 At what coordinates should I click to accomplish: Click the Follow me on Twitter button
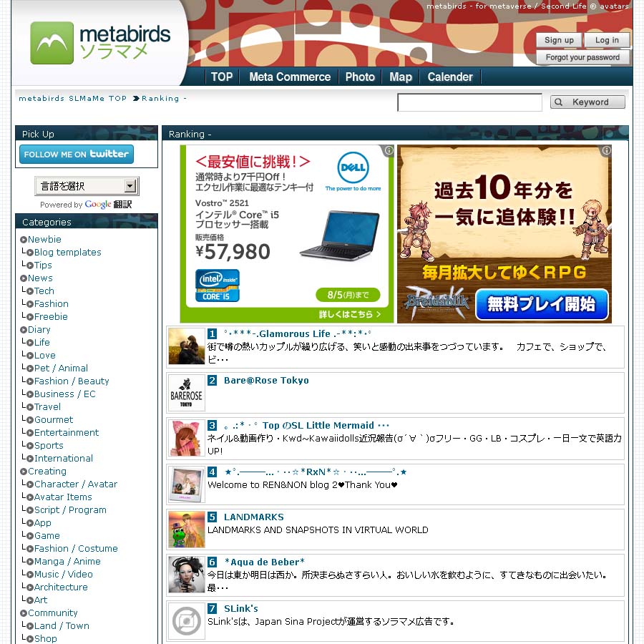pos(77,154)
